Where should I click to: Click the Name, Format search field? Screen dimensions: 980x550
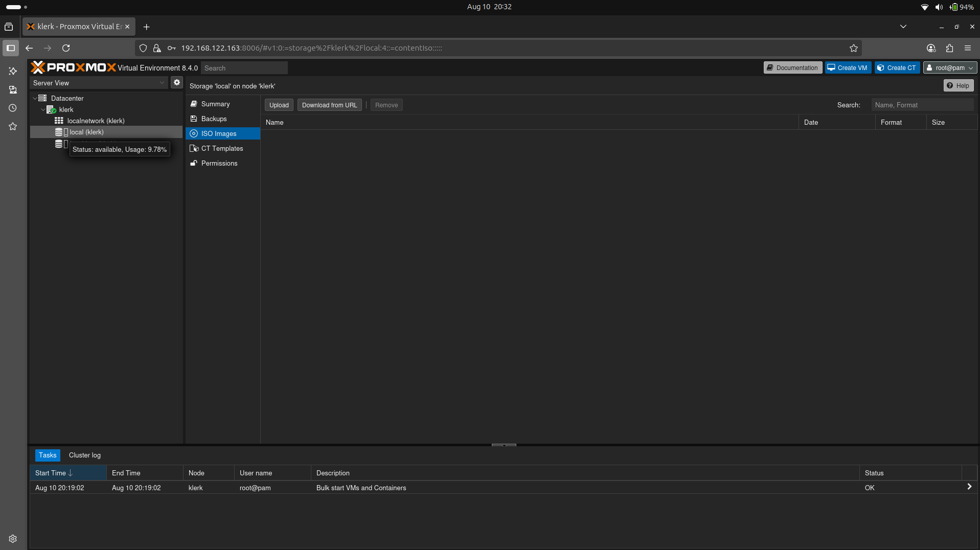(x=923, y=105)
